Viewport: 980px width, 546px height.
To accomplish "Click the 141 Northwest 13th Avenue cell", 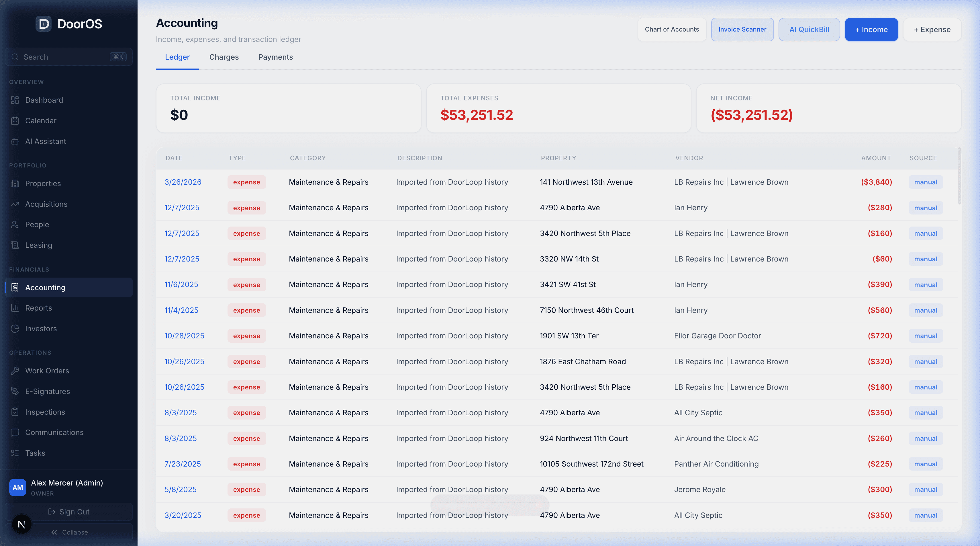I will [x=586, y=182].
